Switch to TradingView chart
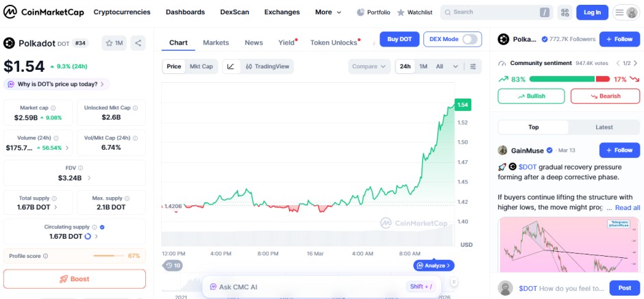 (267, 66)
